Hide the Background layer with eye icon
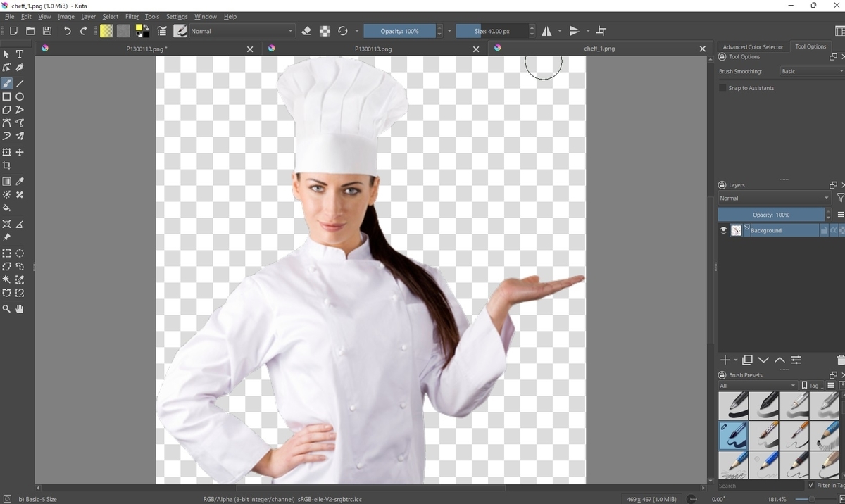 (x=723, y=230)
